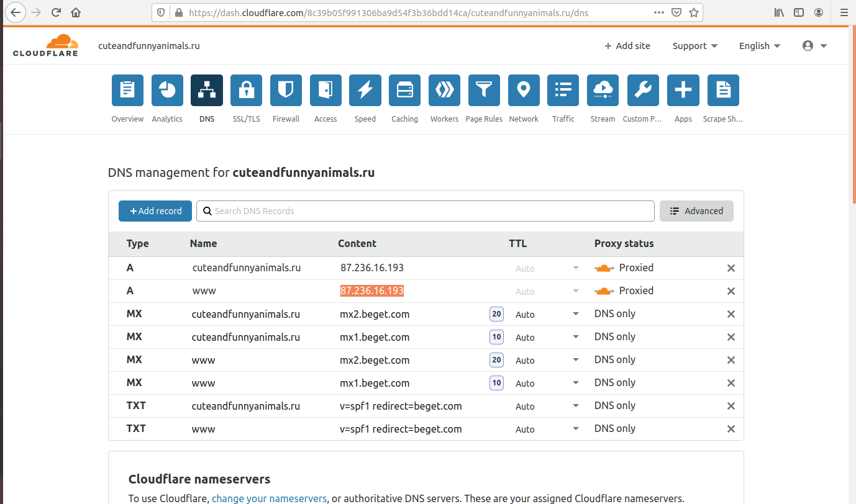Click the Content column header
This screenshot has height=504, width=856.
pyautogui.click(x=357, y=243)
